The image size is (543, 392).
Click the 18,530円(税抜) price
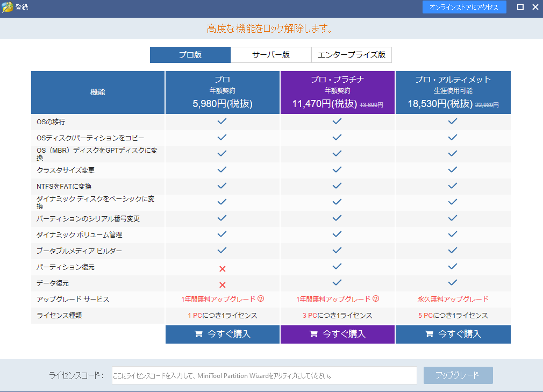(x=440, y=104)
